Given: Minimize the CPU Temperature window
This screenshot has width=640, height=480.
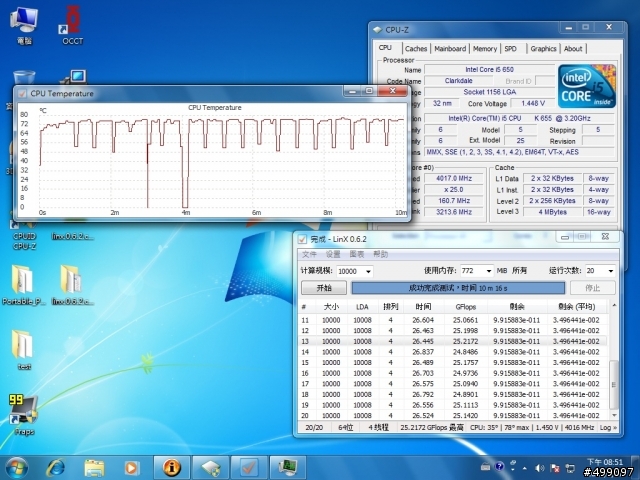Looking at the screenshot, I should tap(353, 91).
